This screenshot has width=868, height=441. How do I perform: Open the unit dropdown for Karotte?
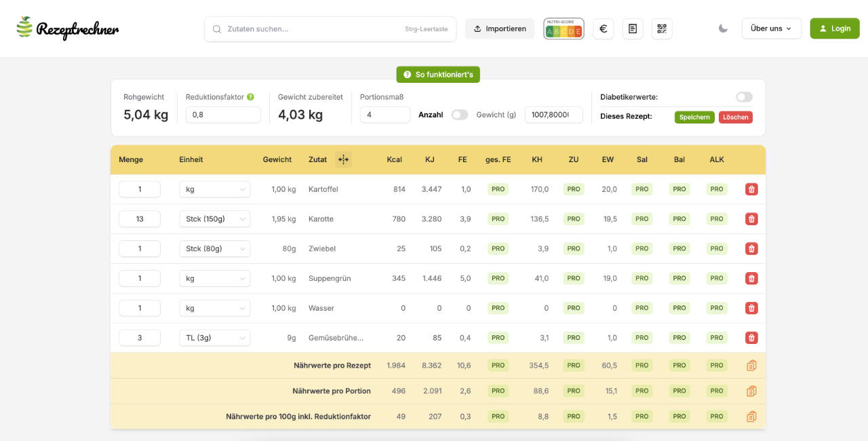(214, 219)
